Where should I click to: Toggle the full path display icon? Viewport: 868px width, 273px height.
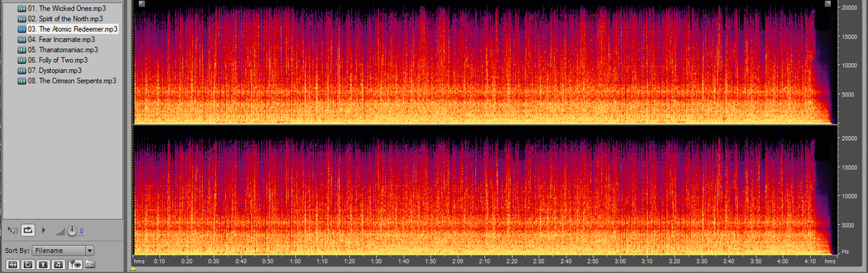[x=90, y=264]
